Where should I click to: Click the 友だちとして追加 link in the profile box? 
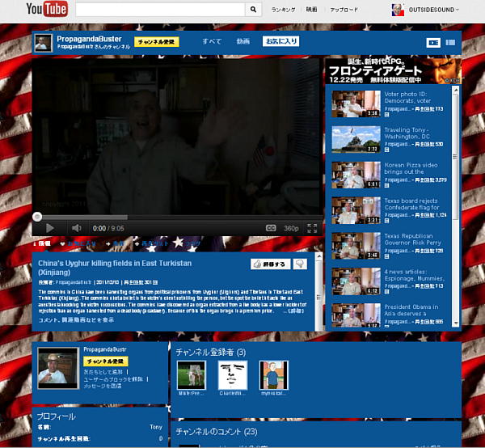pyautogui.click(x=103, y=372)
